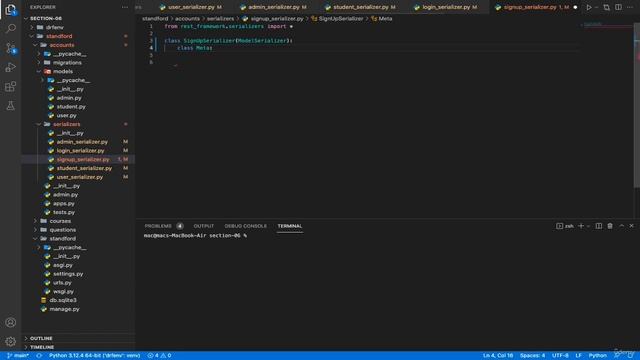Click SignUpSerializer breadcrumb
The height and width of the screenshot is (360, 640).
(337, 18)
